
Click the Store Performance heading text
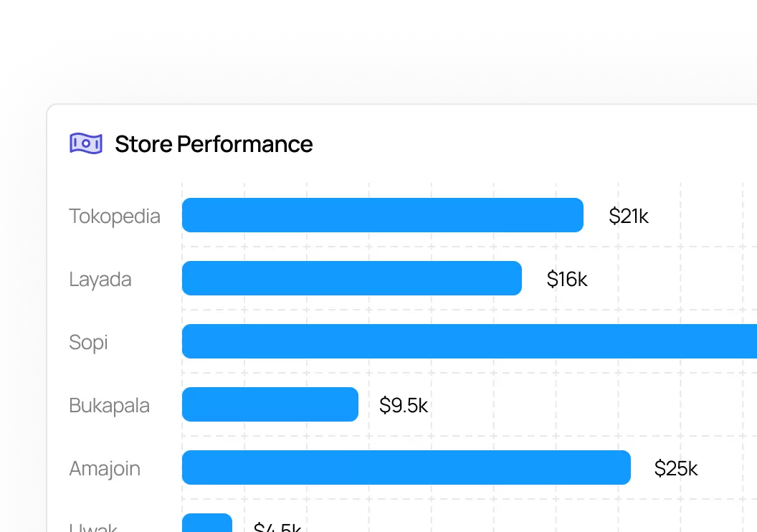[x=214, y=144]
